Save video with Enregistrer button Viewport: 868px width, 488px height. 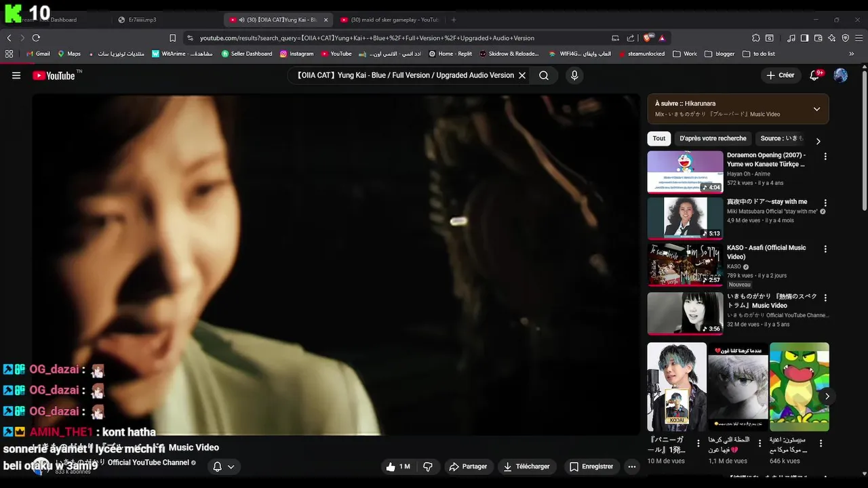click(x=592, y=466)
